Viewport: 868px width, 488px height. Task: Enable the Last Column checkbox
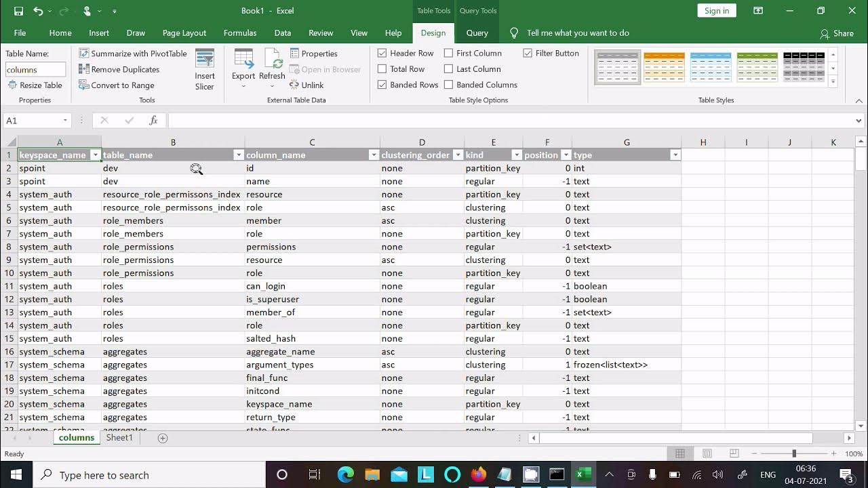tap(448, 68)
